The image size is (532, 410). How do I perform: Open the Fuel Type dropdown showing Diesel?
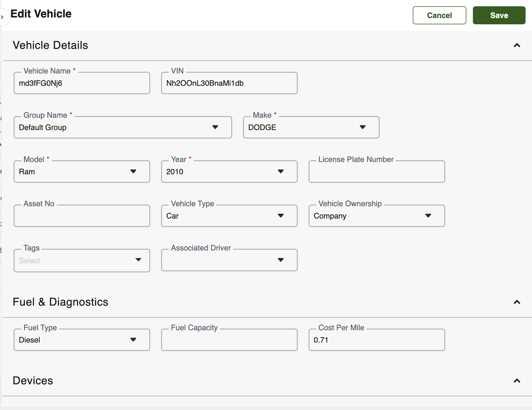coord(82,340)
